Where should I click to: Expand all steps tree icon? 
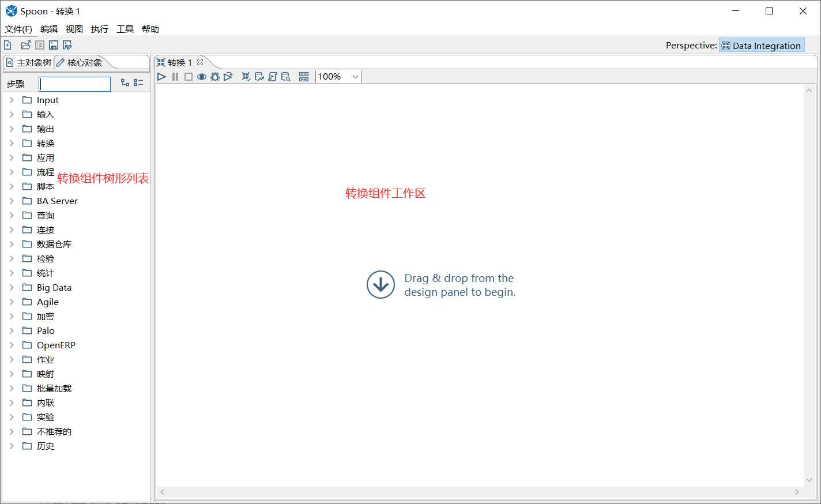tap(125, 83)
